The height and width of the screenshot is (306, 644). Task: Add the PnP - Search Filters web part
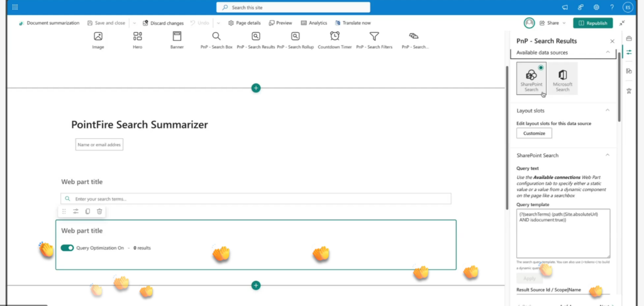(374, 40)
